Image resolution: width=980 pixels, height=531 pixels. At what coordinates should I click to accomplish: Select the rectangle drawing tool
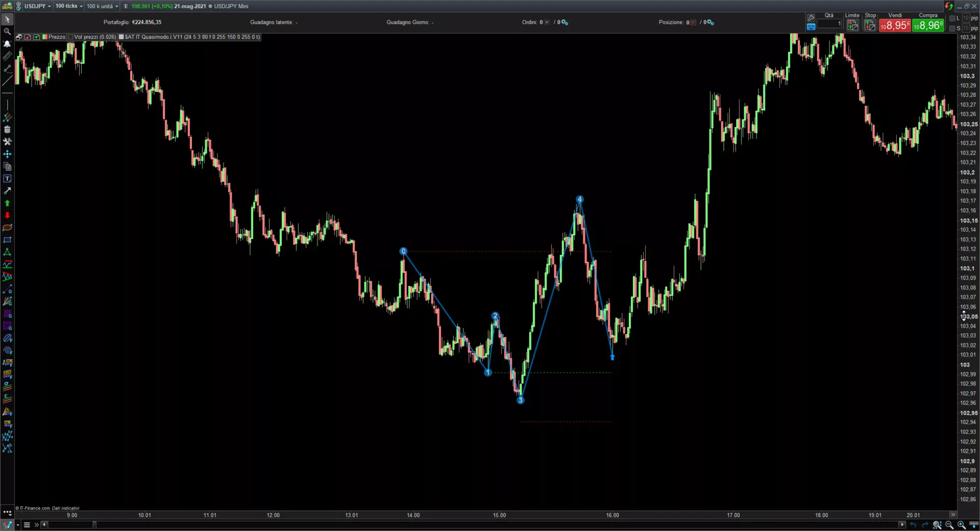tap(7, 240)
